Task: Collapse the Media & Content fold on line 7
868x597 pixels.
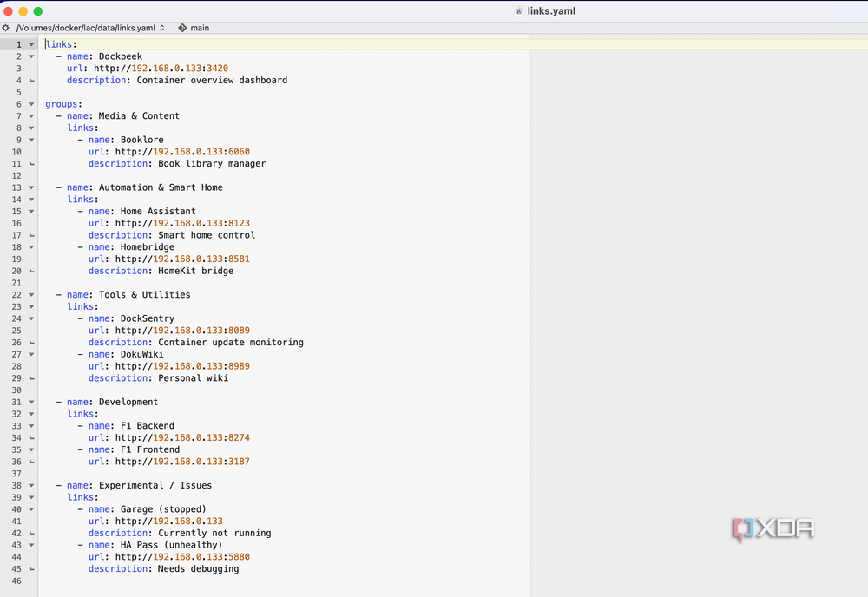Action: click(31, 116)
